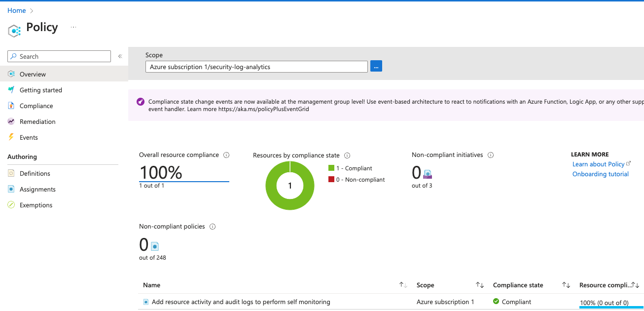Go to Remediation in the sidebar

coord(37,122)
